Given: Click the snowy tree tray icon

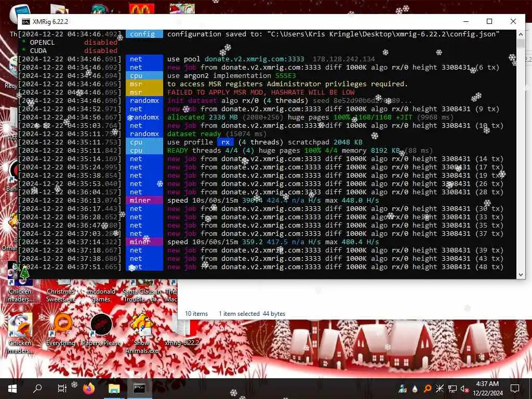Looking at the screenshot, I should coord(403,389).
